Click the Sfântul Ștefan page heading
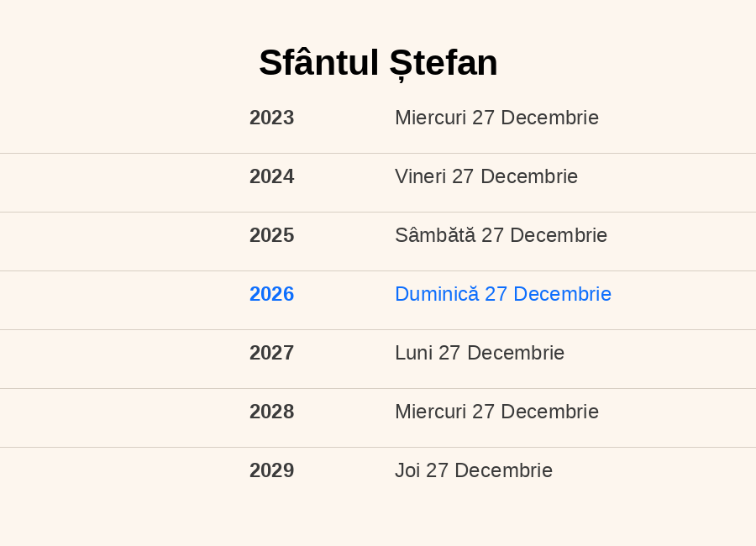The height and width of the screenshot is (546, 756). coord(378,63)
